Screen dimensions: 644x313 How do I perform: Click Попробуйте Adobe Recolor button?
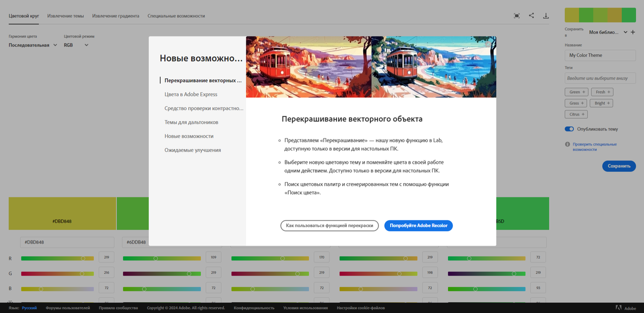419,225
